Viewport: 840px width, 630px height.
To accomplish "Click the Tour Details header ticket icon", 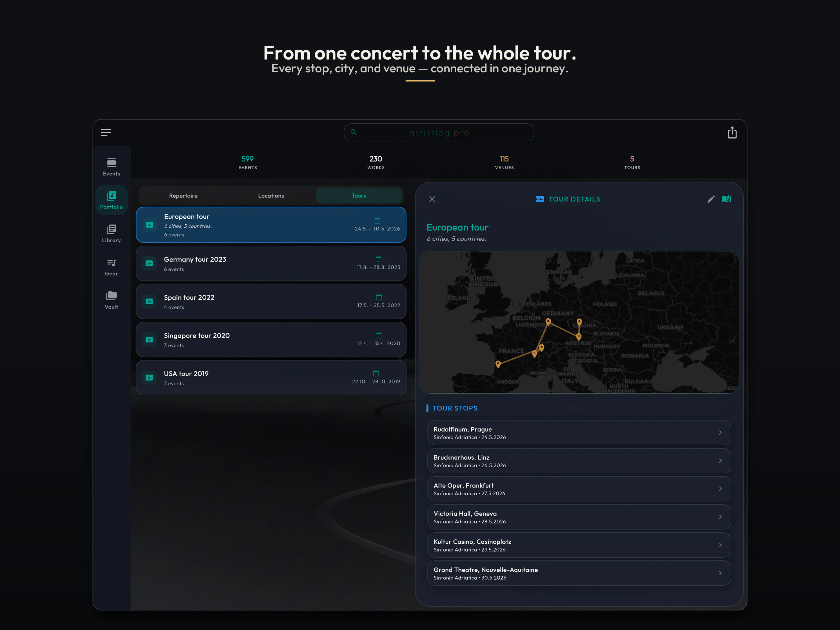I will coord(540,199).
